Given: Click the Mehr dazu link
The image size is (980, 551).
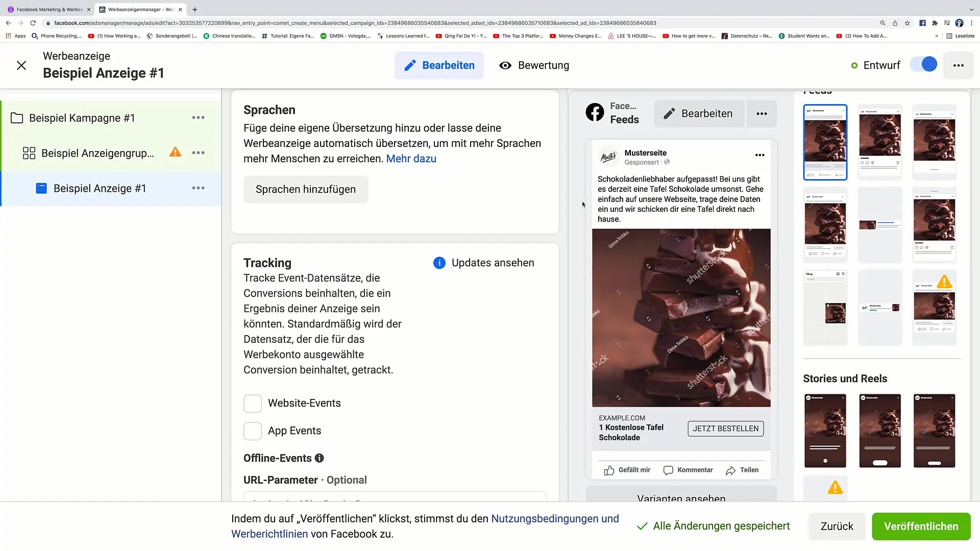Looking at the screenshot, I should [411, 159].
